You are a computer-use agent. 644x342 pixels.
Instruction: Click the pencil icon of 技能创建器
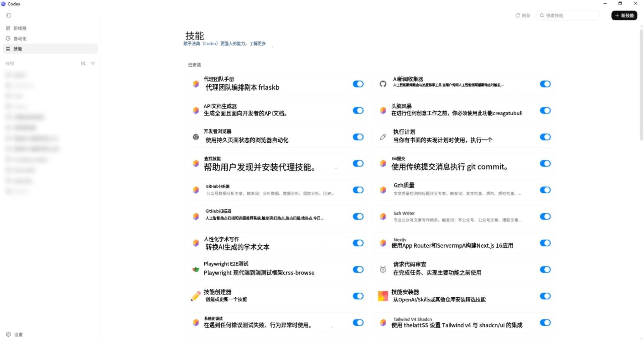(196, 296)
